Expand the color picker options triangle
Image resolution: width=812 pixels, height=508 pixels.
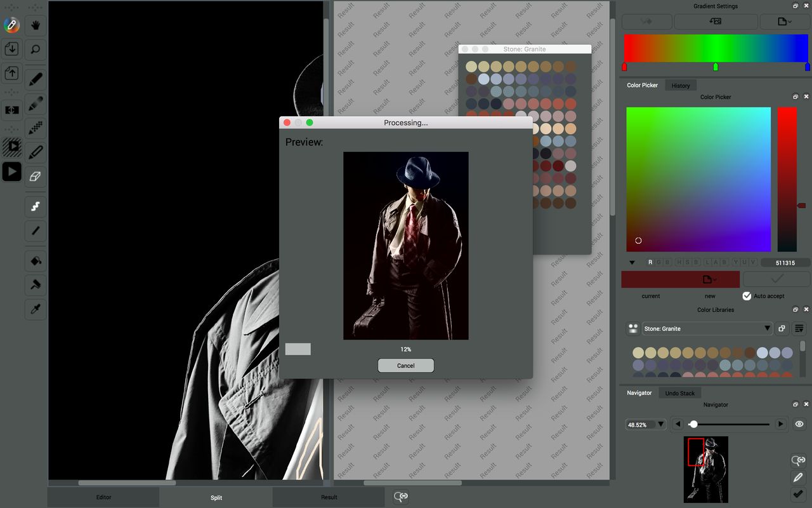click(632, 262)
